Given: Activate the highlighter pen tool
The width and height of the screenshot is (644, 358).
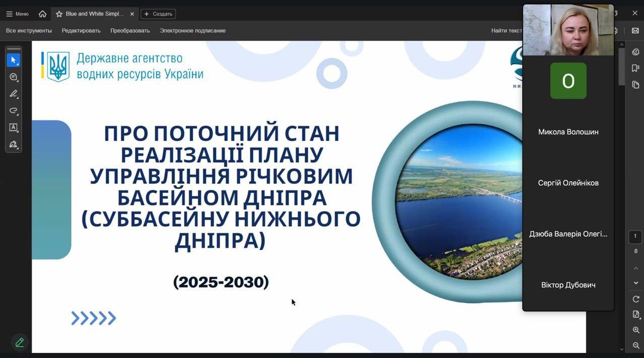Looking at the screenshot, I should (x=14, y=94).
